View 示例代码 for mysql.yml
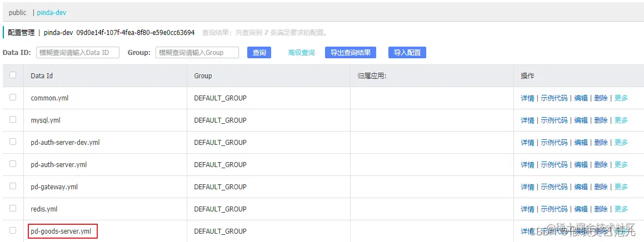The height and width of the screenshot is (242, 644). (554, 120)
